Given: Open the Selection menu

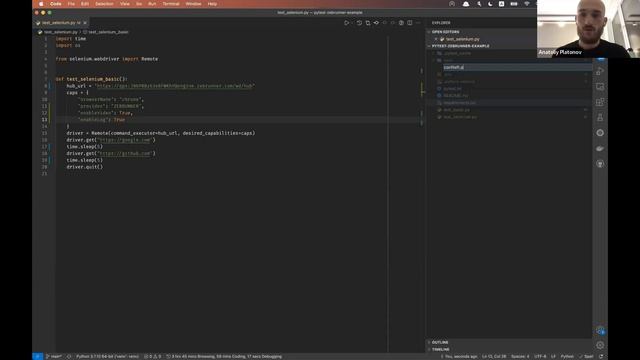Looking at the screenshot, I should tap(104, 4).
